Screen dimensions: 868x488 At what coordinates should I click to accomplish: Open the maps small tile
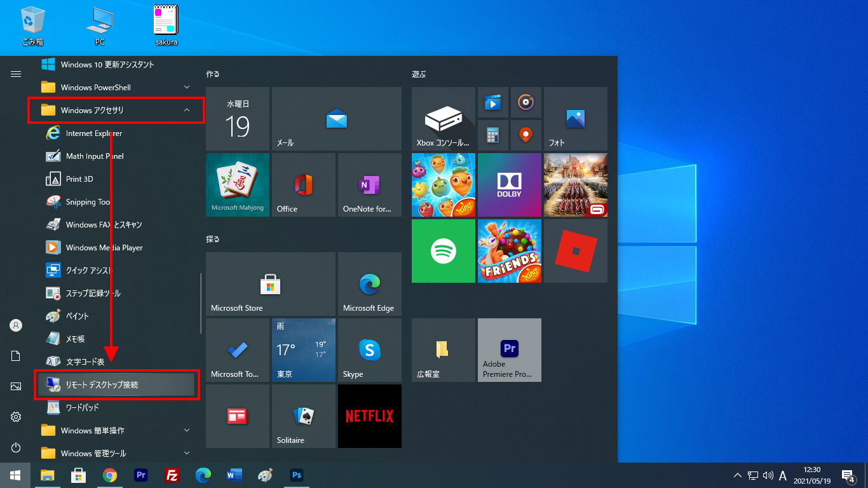tap(526, 135)
